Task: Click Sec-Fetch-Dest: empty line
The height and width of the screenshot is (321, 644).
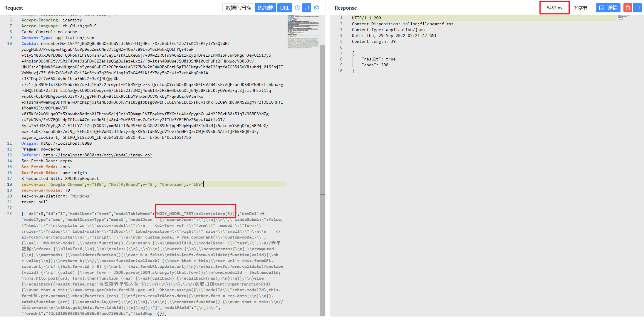Action: coord(47,161)
